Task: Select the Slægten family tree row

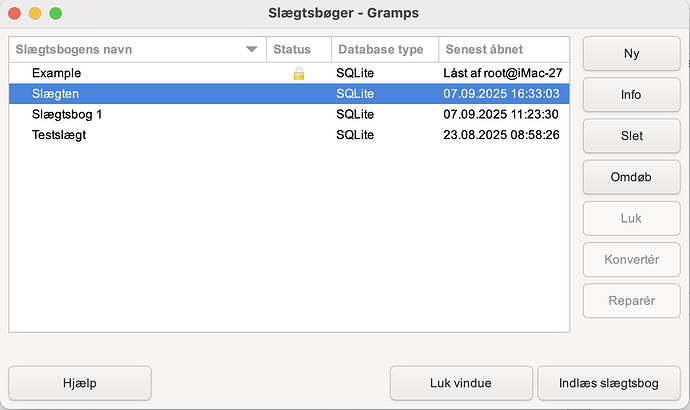Action: click(57, 93)
